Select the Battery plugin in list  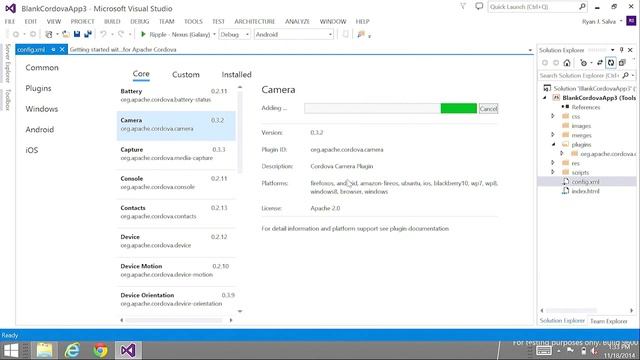click(176, 96)
